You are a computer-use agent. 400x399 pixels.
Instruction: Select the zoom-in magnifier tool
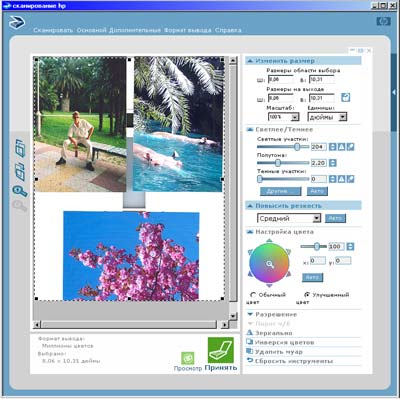point(20,191)
